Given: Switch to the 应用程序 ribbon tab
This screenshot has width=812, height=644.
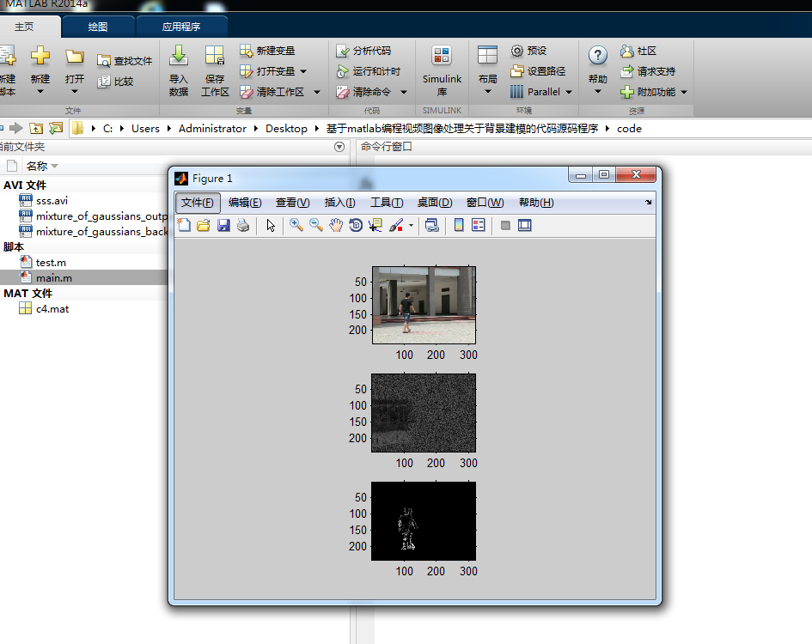Looking at the screenshot, I should point(181,27).
